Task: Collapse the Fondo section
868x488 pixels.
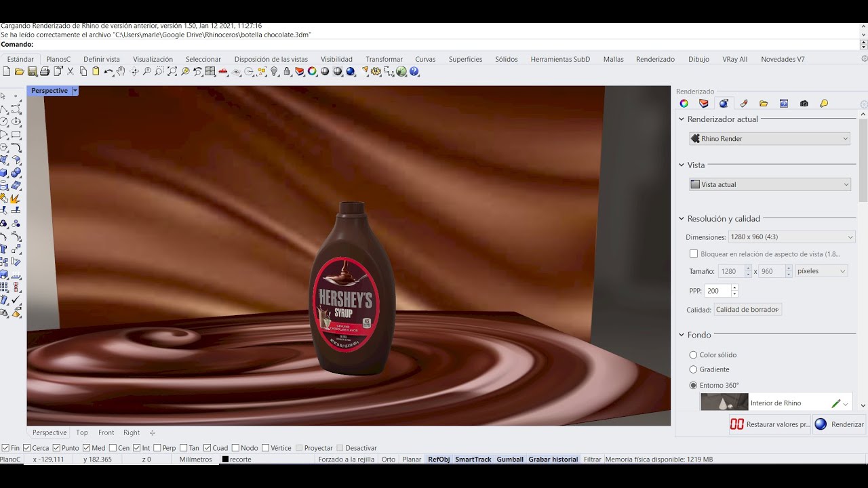Action: click(682, 335)
